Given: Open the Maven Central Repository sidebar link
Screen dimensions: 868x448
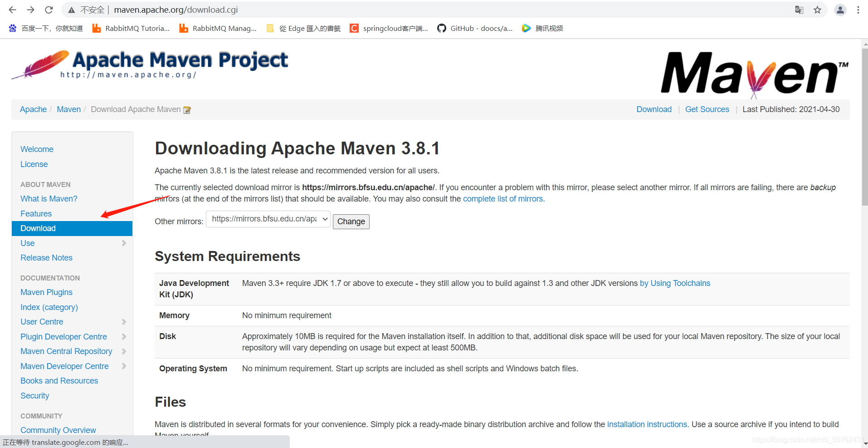Looking at the screenshot, I should (x=66, y=351).
